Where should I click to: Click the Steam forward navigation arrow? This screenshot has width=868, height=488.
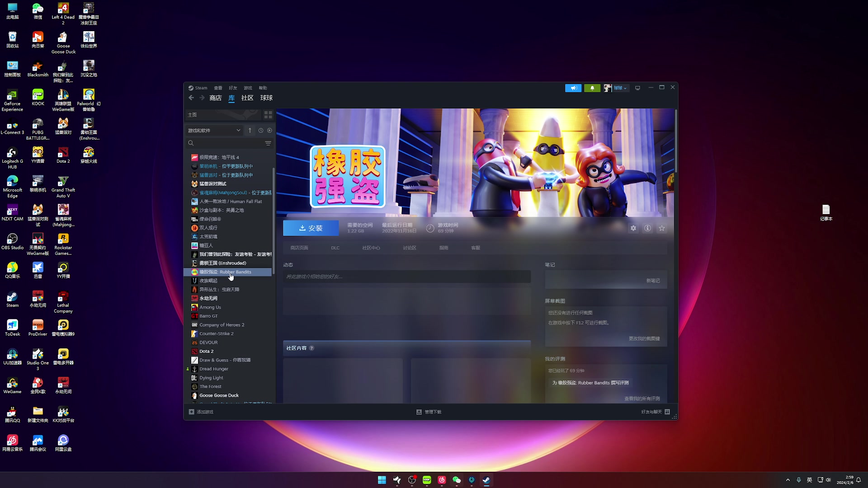(202, 98)
